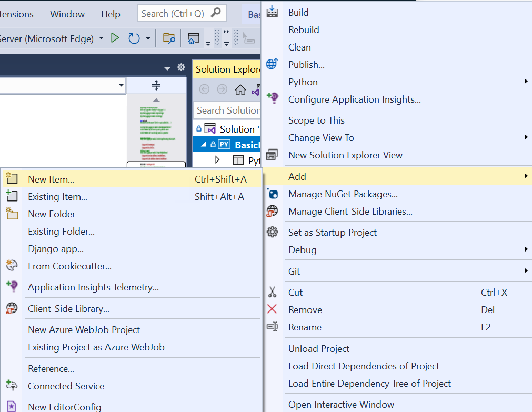Click the Home icon in Solution Explorer
Screen dimensions: 532x412
coord(240,90)
